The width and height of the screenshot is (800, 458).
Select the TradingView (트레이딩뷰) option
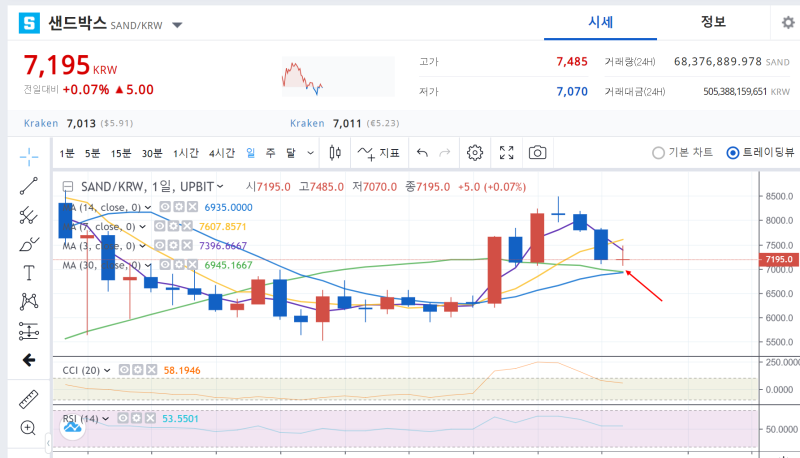[x=760, y=152]
